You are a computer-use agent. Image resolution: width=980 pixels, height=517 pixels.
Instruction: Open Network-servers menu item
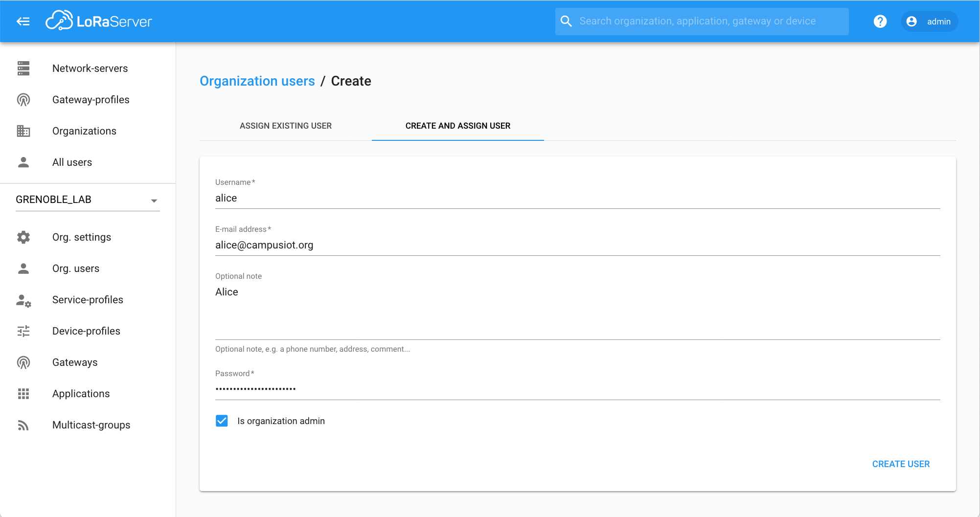pyautogui.click(x=88, y=68)
